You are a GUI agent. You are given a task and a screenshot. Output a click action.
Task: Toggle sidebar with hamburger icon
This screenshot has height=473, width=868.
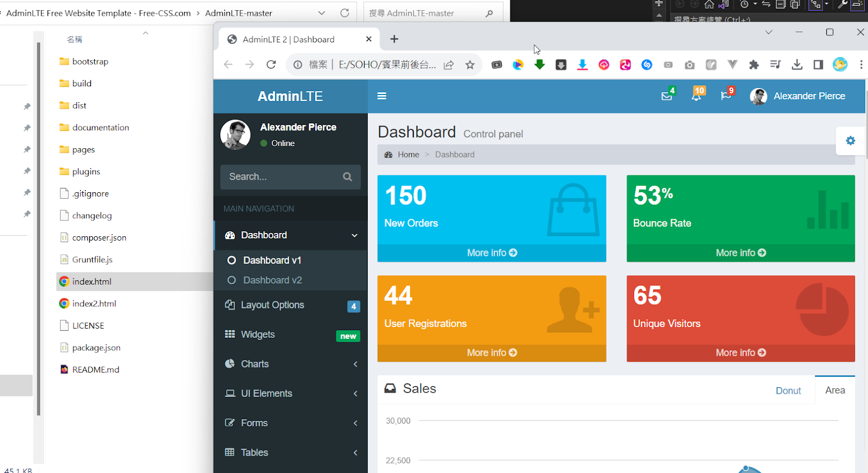click(x=382, y=96)
